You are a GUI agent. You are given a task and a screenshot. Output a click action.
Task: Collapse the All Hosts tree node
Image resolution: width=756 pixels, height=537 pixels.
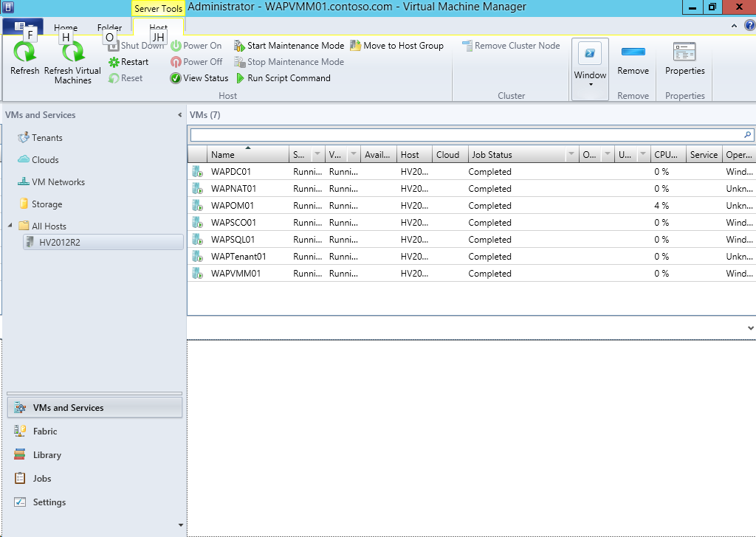(10, 225)
